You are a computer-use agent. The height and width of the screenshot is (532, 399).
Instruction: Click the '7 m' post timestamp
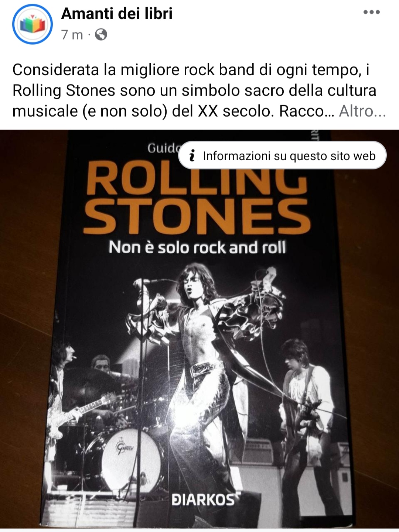(72, 35)
